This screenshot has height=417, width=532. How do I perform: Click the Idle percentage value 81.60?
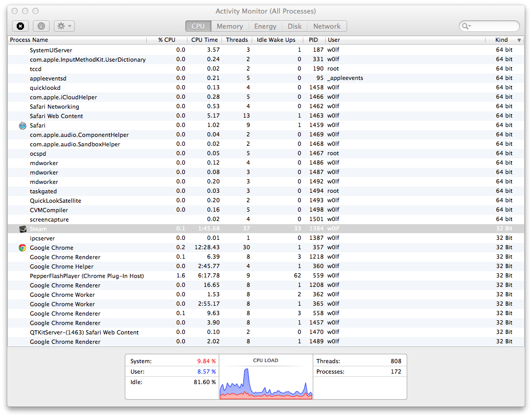[205, 382]
